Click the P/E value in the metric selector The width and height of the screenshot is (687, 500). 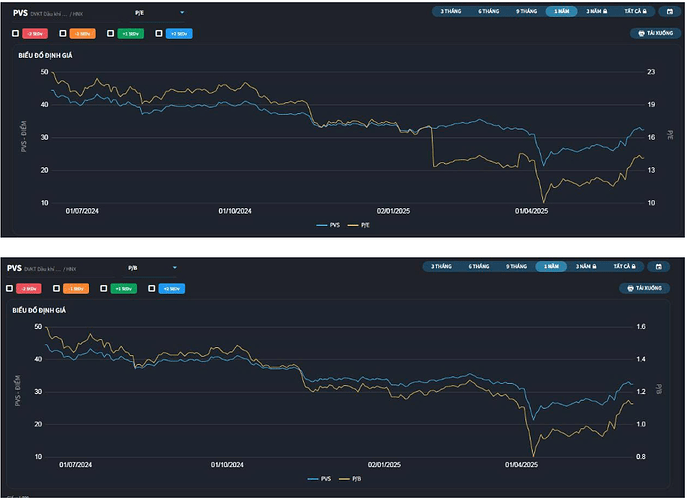(x=139, y=13)
